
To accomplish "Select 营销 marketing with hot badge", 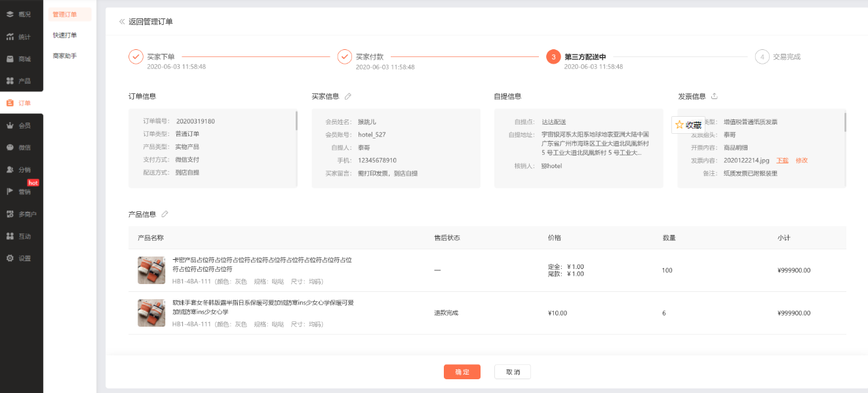I will click(x=21, y=192).
